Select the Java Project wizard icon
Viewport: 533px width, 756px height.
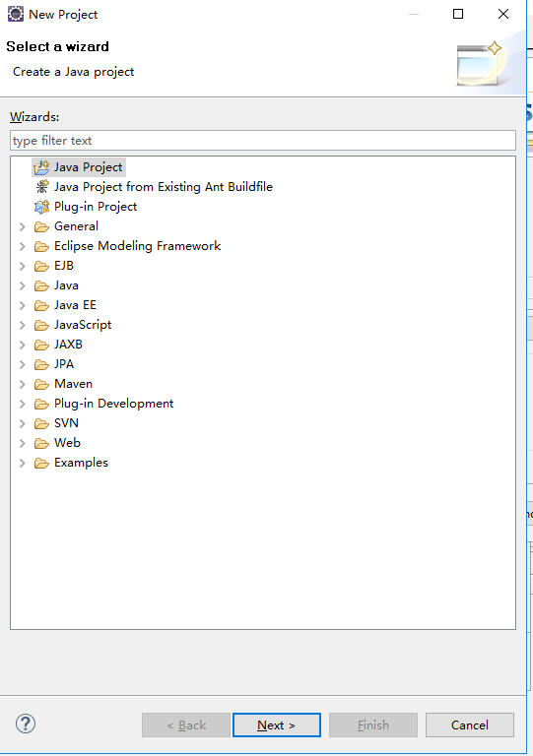click(42, 167)
